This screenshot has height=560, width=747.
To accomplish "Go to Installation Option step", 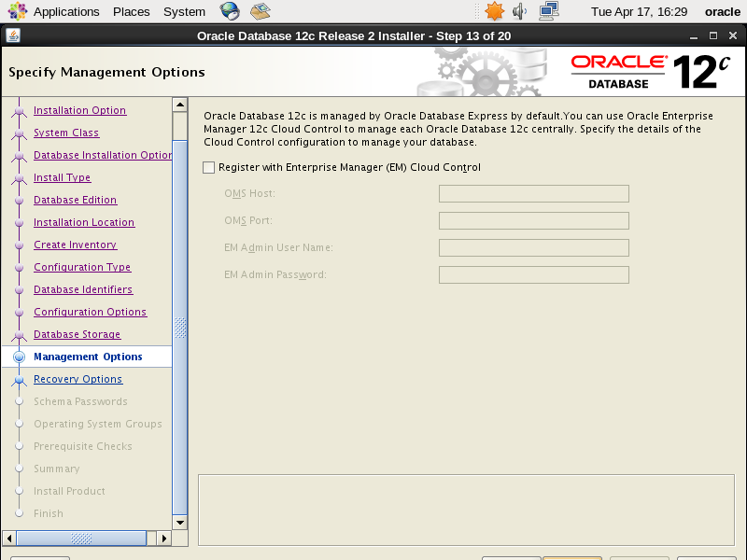I will [x=80, y=110].
